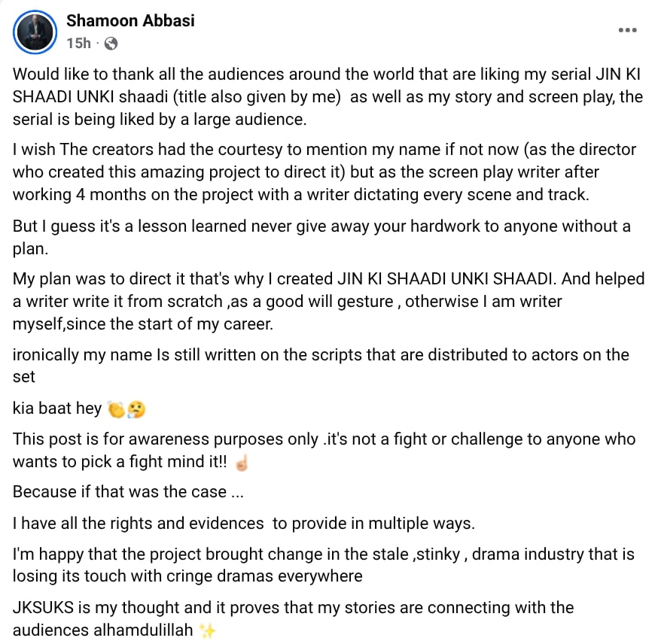The height and width of the screenshot is (644, 658).
Task: Click Shamoon Abbasi's profile picture
Action: (35, 32)
